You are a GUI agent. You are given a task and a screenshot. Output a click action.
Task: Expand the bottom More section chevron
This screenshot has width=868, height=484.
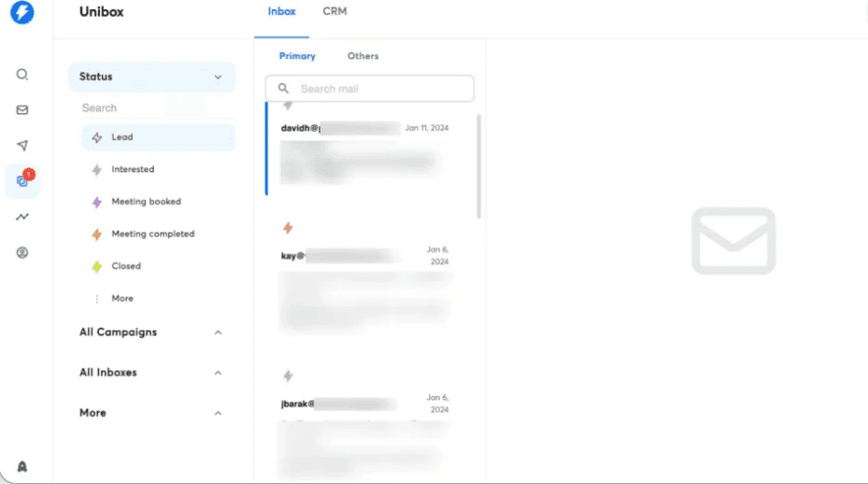click(x=218, y=413)
